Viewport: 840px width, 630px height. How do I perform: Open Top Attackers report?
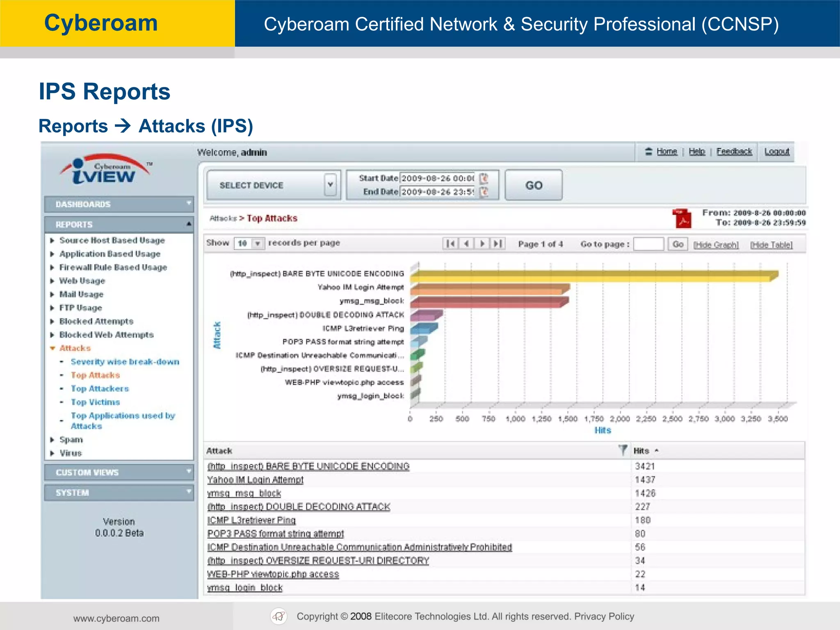100,389
